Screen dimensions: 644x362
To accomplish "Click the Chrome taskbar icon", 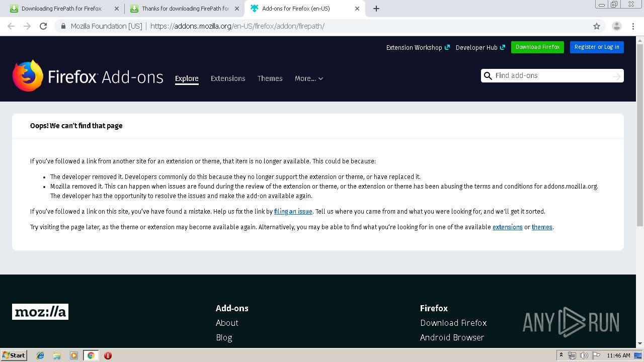I will coord(91,355).
